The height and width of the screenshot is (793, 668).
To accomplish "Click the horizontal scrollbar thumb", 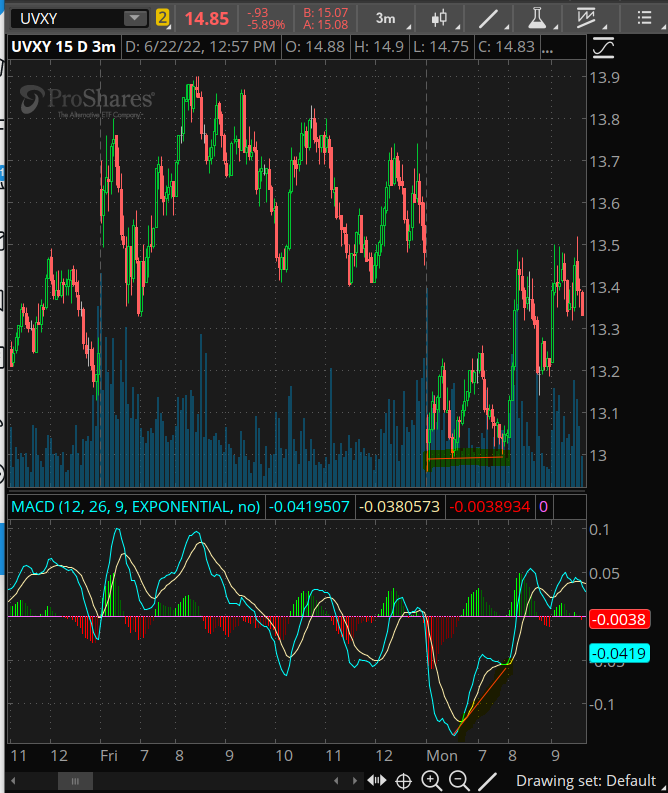I will pos(75,781).
